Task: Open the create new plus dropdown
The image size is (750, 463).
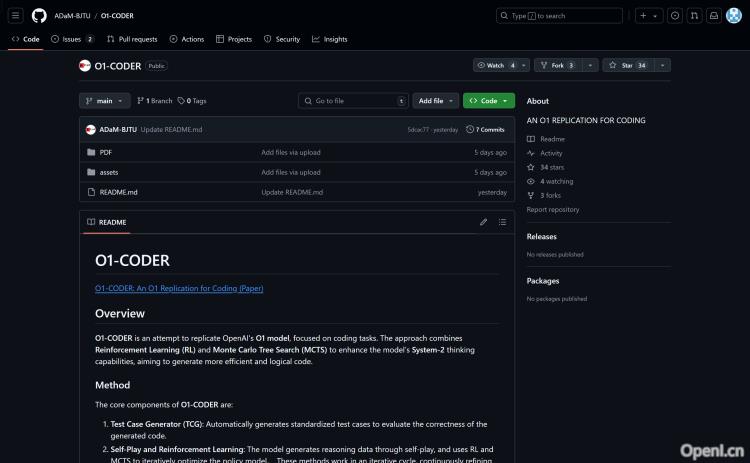Action: [x=648, y=16]
